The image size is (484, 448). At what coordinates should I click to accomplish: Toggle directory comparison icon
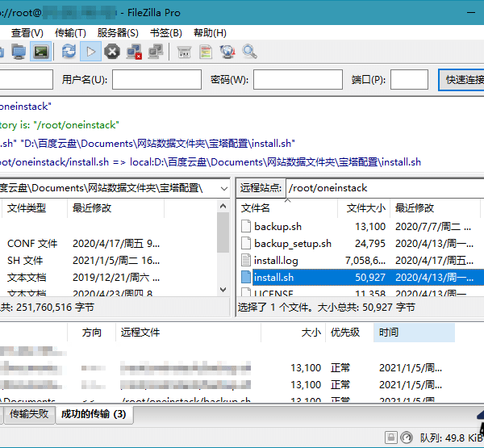pyautogui.click(x=206, y=52)
